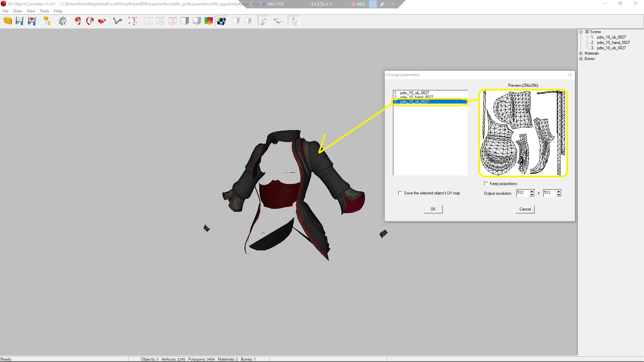Collapse the 3D Scene tree node
The width and height of the screenshot is (644, 362).
tap(581, 32)
